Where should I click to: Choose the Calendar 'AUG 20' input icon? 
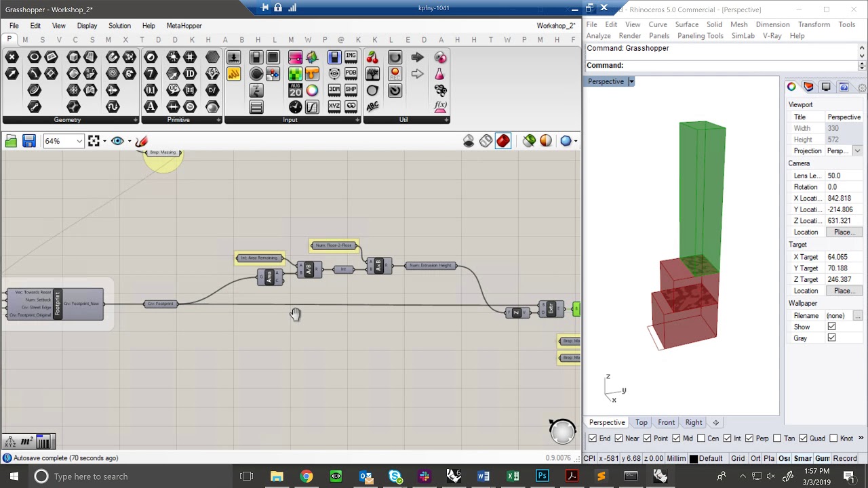tap(295, 90)
